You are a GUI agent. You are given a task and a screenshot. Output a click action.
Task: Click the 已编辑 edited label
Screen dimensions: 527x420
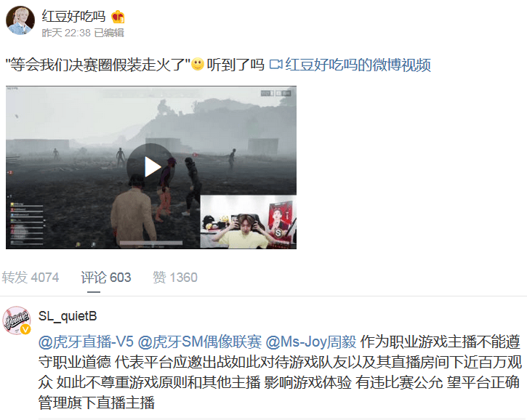coord(109,33)
